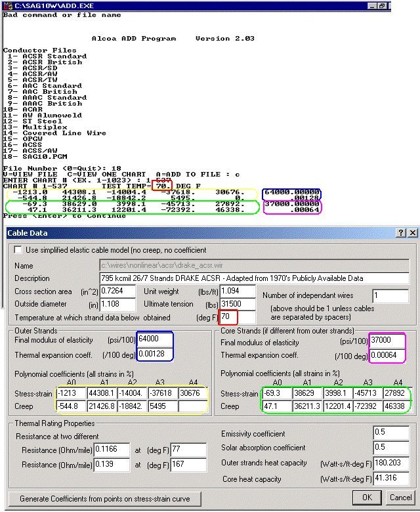Viewport: 420px width, 512px height.
Task: Edit the first resistance field 0.1166
Action: 112,449
